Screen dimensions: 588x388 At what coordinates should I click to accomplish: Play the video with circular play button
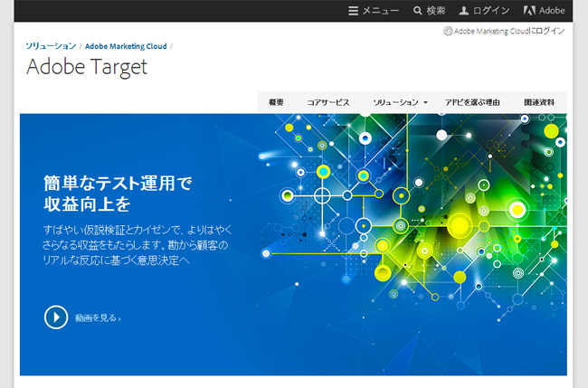pyautogui.click(x=56, y=317)
